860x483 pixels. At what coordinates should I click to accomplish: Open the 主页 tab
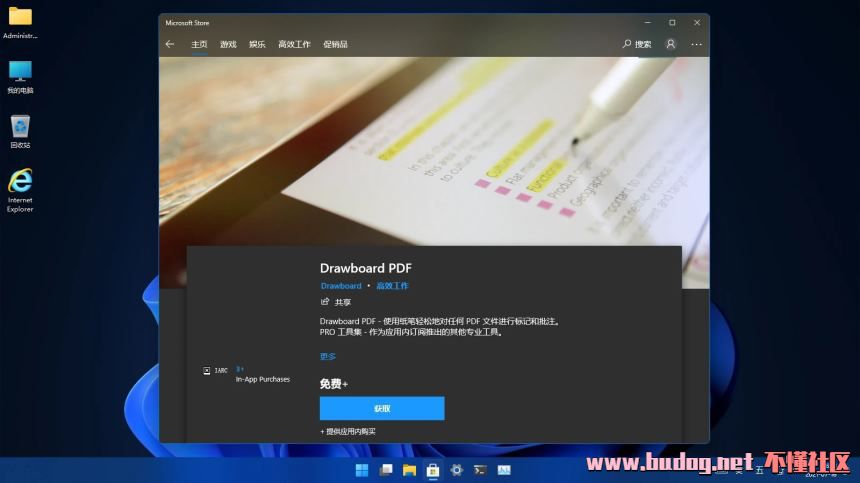click(x=199, y=44)
